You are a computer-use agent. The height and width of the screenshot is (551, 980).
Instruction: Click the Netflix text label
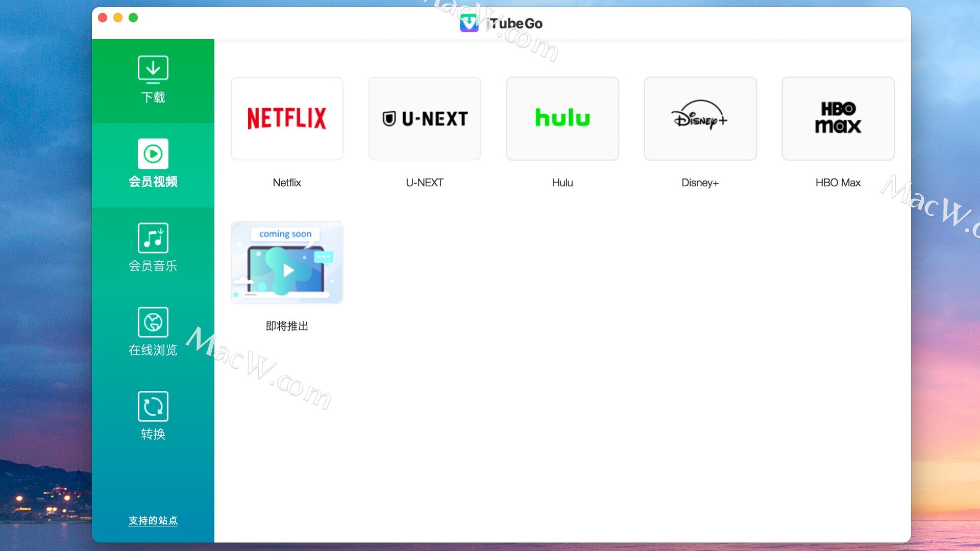coord(287,183)
